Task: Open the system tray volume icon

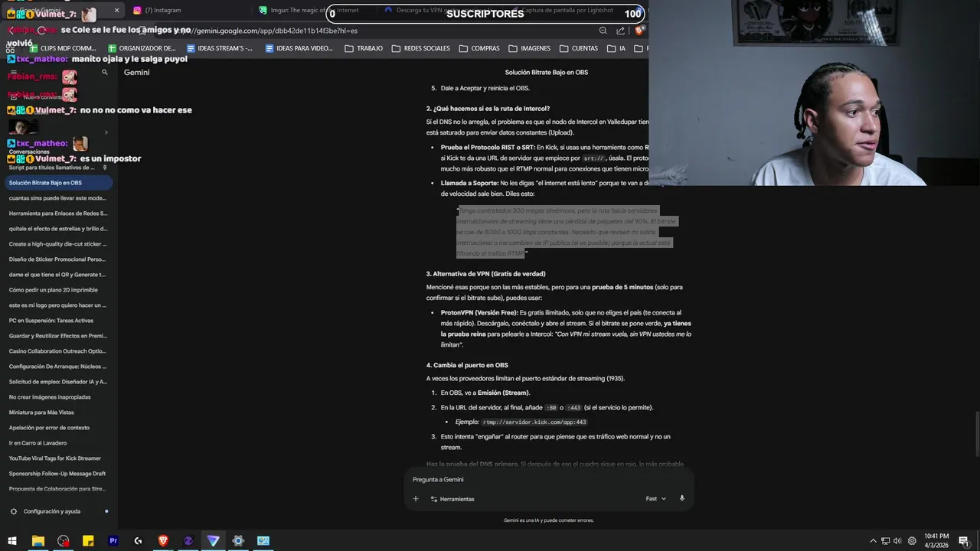Action: (x=897, y=541)
